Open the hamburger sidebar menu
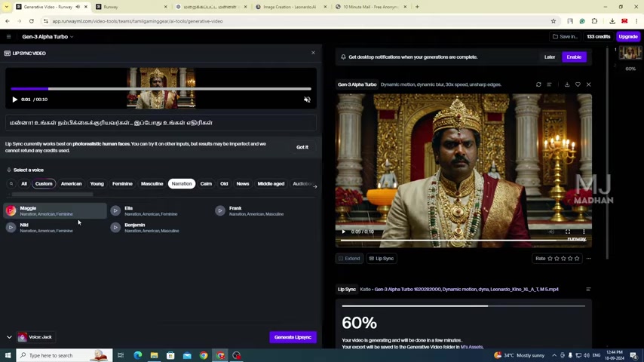Viewport: 644px width, 362px height. pyautogui.click(x=8, y=36)
